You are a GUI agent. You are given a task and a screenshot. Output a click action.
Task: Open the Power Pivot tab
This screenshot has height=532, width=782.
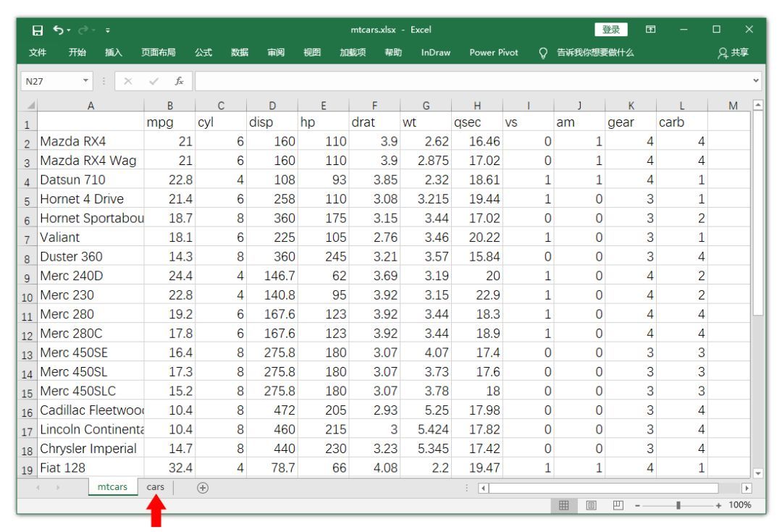coord(494,52)
